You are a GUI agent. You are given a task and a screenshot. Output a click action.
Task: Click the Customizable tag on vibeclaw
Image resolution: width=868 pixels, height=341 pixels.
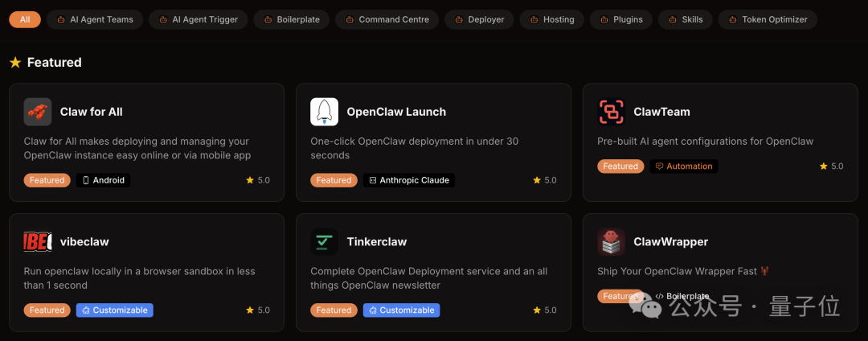[x=114, y=310]
